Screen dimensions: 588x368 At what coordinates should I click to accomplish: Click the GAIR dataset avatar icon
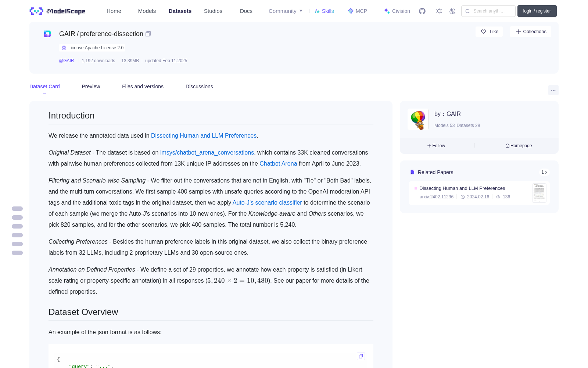tap(47, 34)
